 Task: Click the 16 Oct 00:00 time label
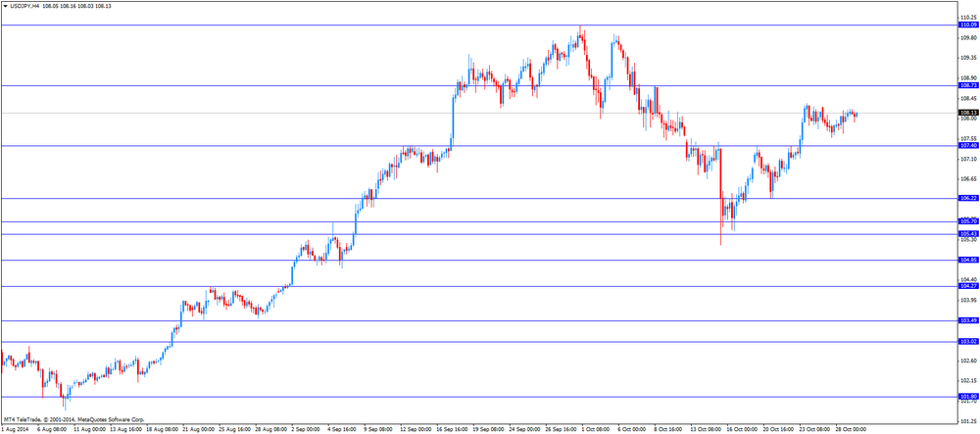[743, 430]
